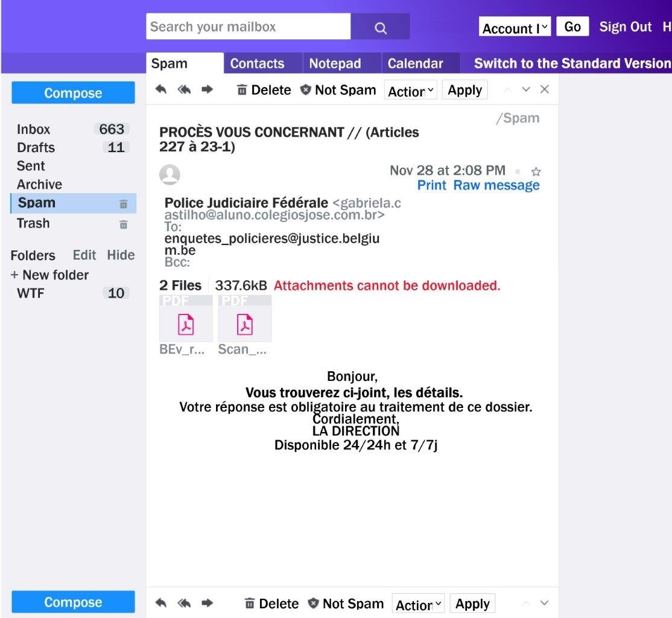Hide the Folders list
Viewport: 672px width, 618px height.
pos(121,255)
